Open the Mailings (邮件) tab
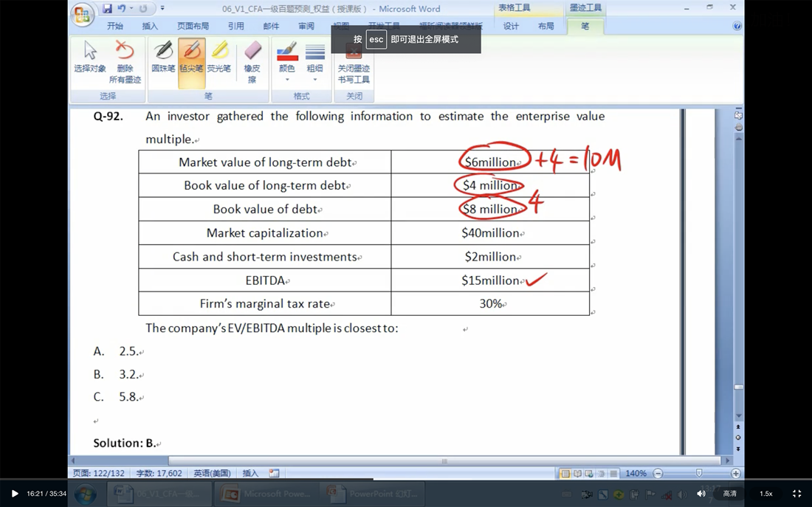Screen dimensions: 812x507 (271, 26)
